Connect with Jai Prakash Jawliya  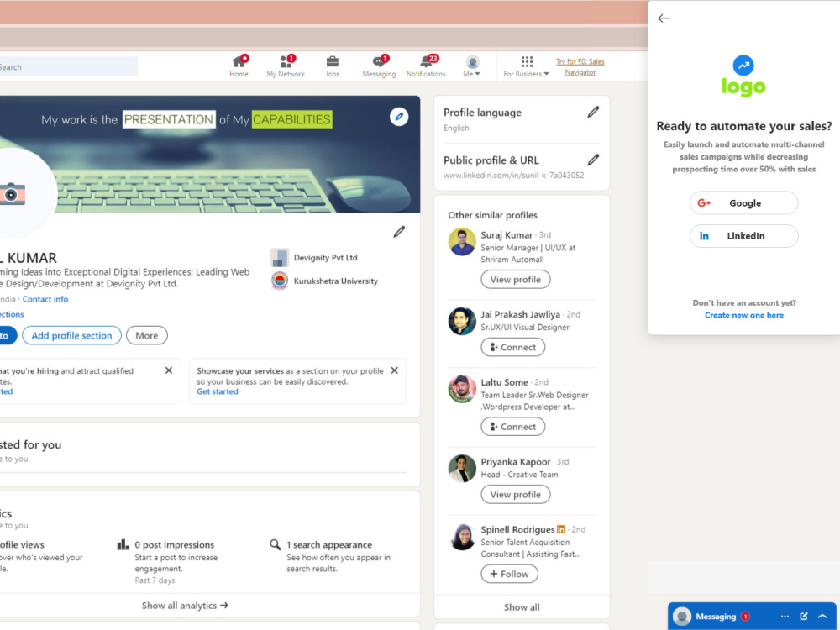tap(512, 347)
